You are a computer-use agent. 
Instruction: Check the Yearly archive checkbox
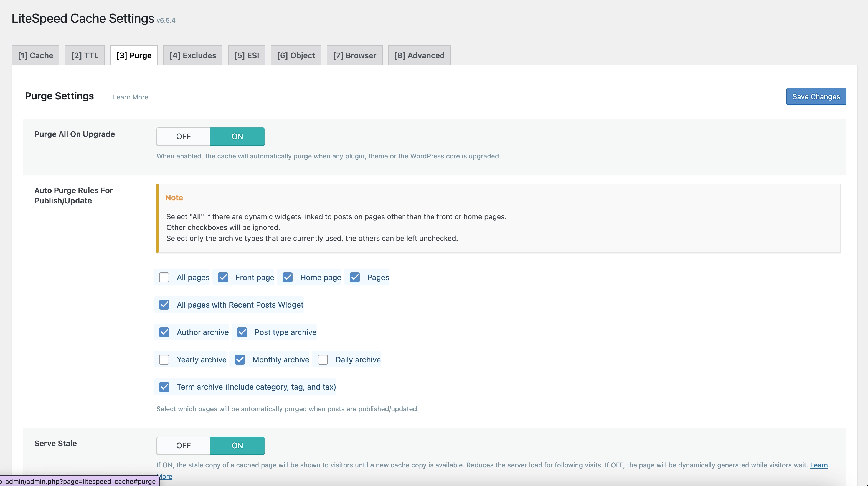[164, 359]
